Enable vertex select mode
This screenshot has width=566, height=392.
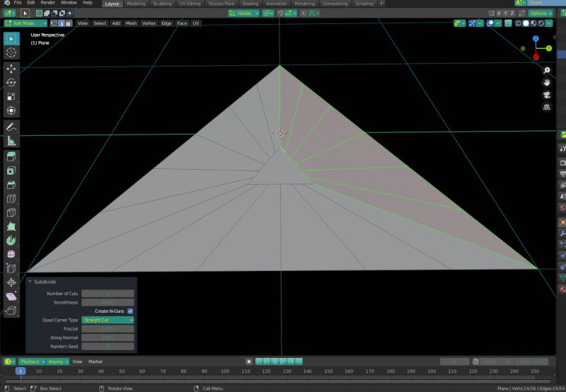pyautogui.click(x=54, y=23)
